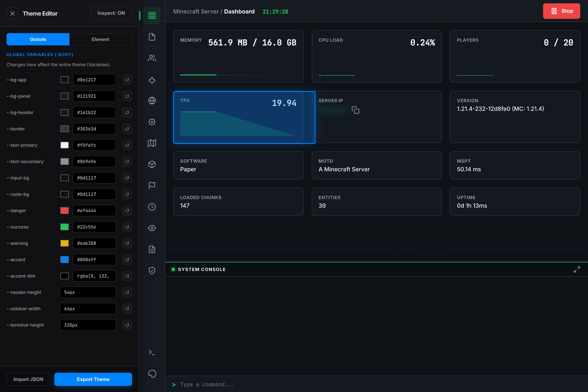Open the terminal prompt sidebar icon
This screenshot has width=588, height=392.
pos(152,352)
